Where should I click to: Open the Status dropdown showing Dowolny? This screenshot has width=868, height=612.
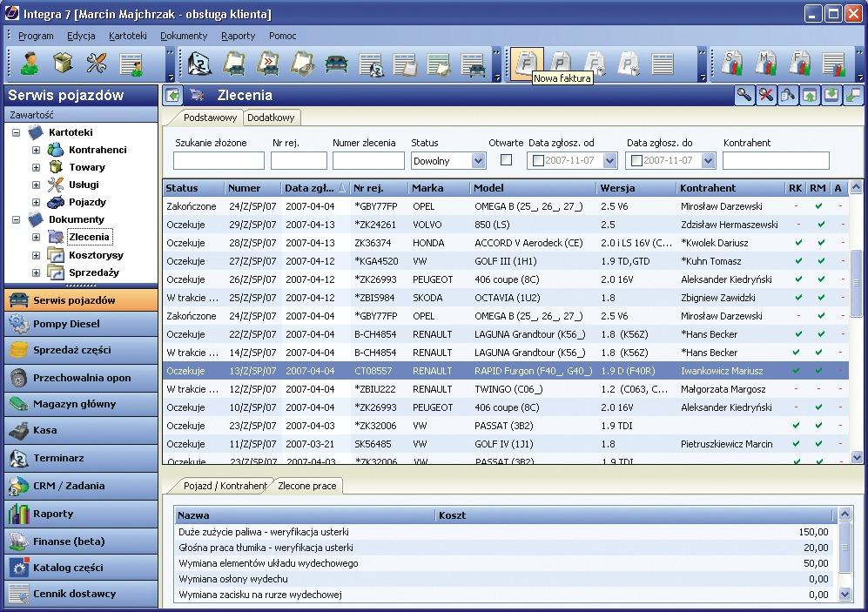tap(479, 161)
